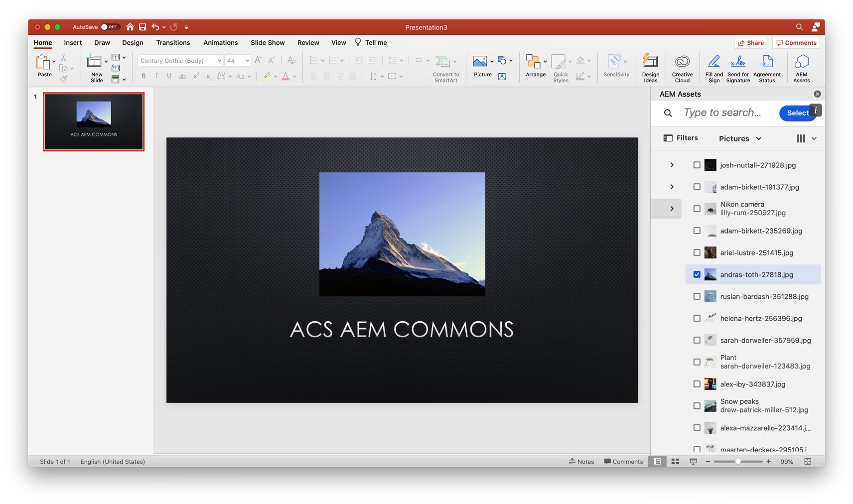Viewport: 853px width, 504px height.
Task: Expand the Nikon camera row
Action: [x=672, y=209]
